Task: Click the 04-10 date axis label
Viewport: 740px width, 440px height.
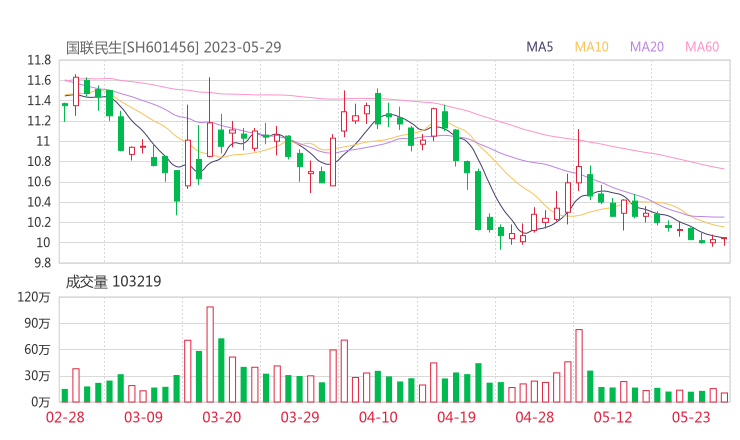Action: [x=378, y=417]
